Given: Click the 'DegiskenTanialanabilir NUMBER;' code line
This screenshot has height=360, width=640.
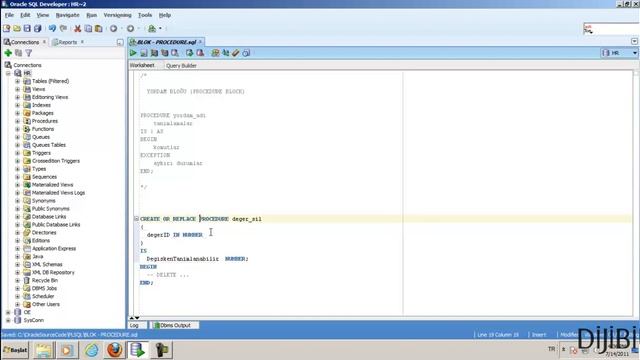Looking at the screenshot, I should click(197, 259).
